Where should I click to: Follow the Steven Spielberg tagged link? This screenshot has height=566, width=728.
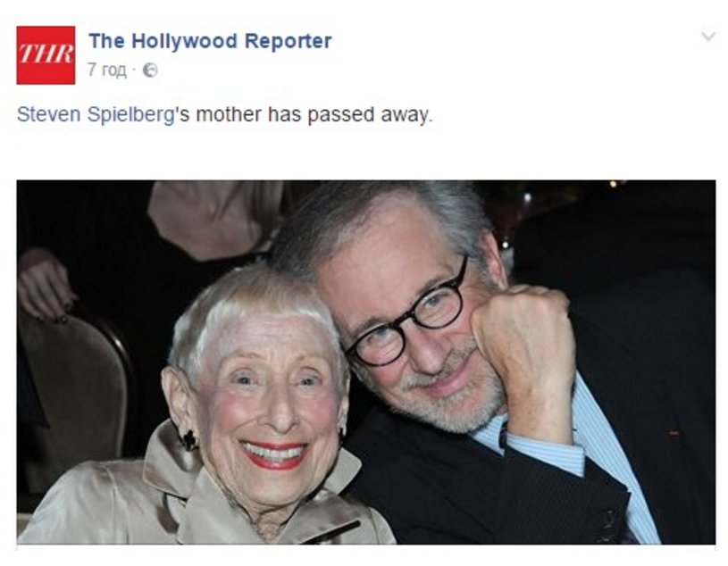(96, 114)
